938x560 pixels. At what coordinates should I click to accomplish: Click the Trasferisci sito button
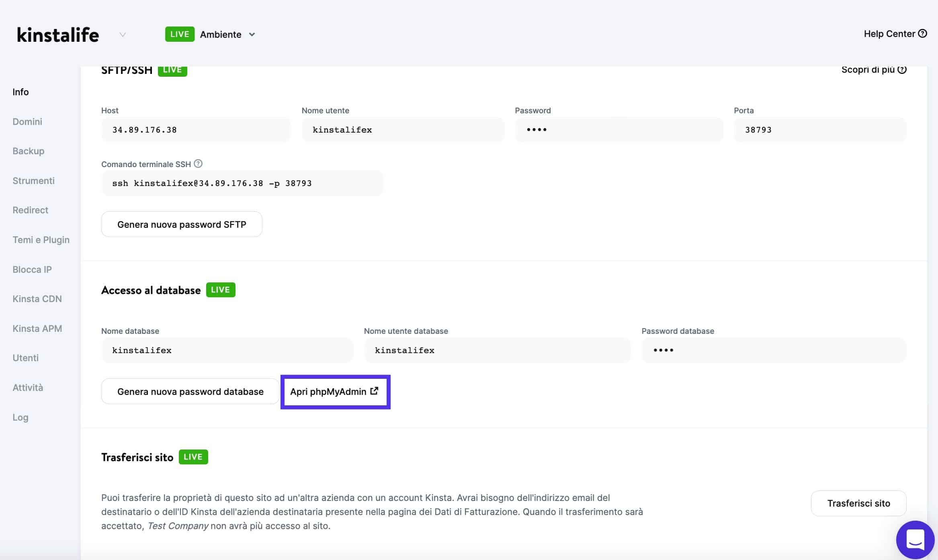[858, 503]
